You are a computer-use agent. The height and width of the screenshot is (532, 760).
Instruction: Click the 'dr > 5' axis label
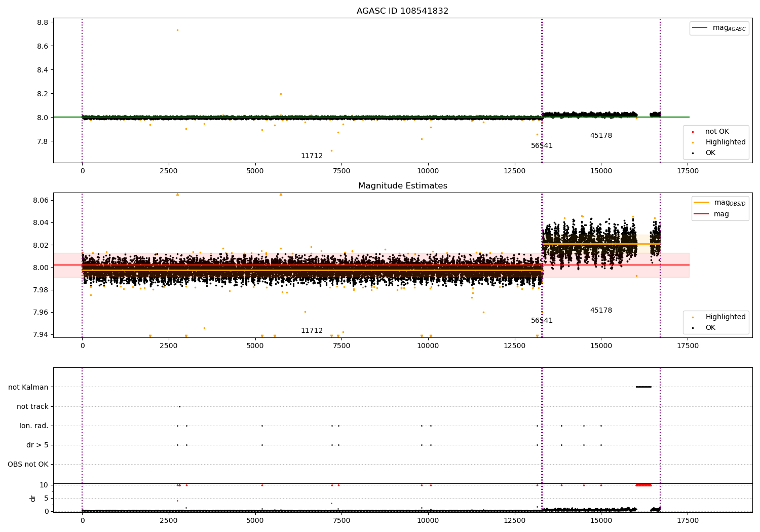coord(37,445)
